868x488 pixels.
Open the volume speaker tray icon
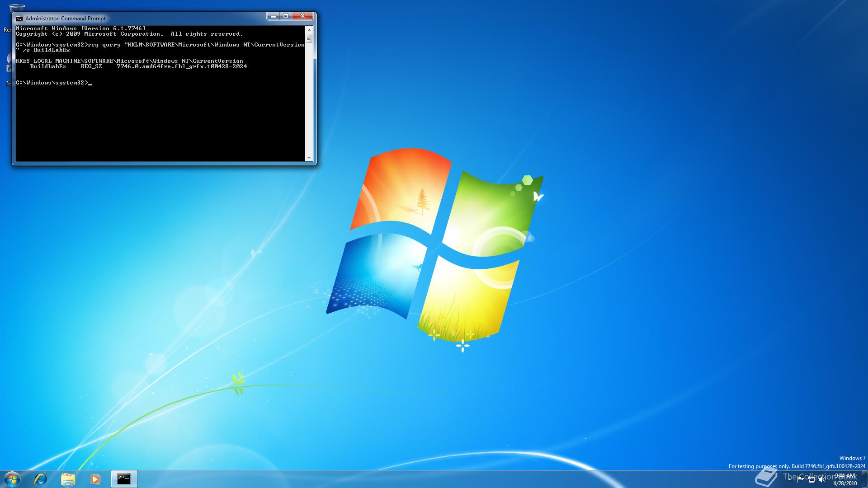tap(822, 479)
